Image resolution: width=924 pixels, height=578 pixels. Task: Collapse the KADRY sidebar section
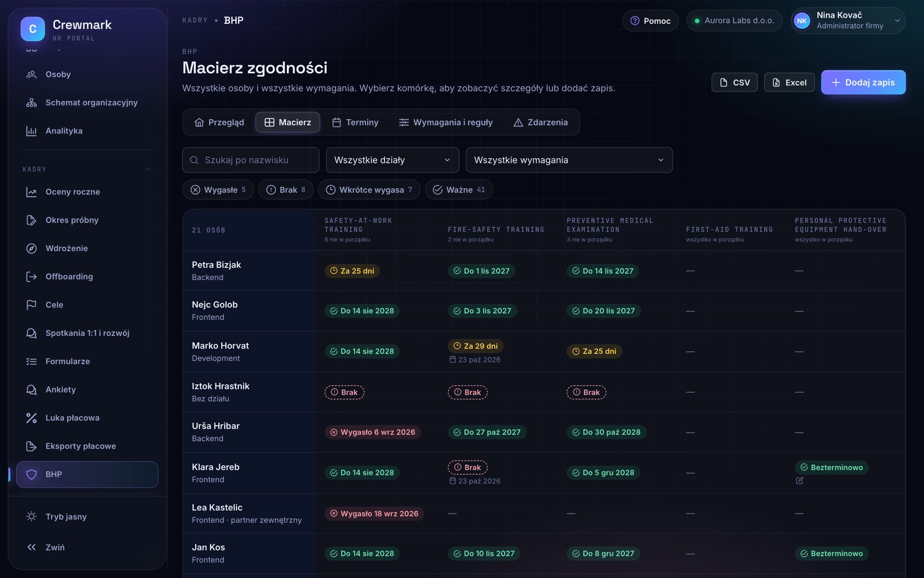click(148, 169)
